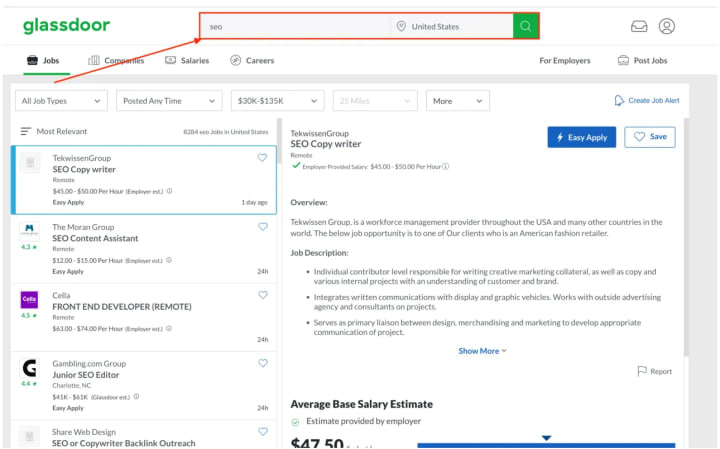This screenshot has width=720, height=449.
Task: Click the Average Base Salary Estimate heading
Action: (x=361, y=404)
